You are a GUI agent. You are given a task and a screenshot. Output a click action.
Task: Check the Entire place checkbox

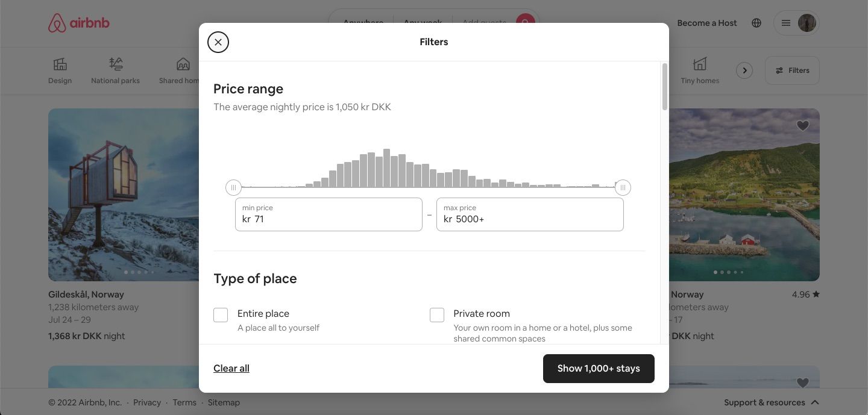221,315
